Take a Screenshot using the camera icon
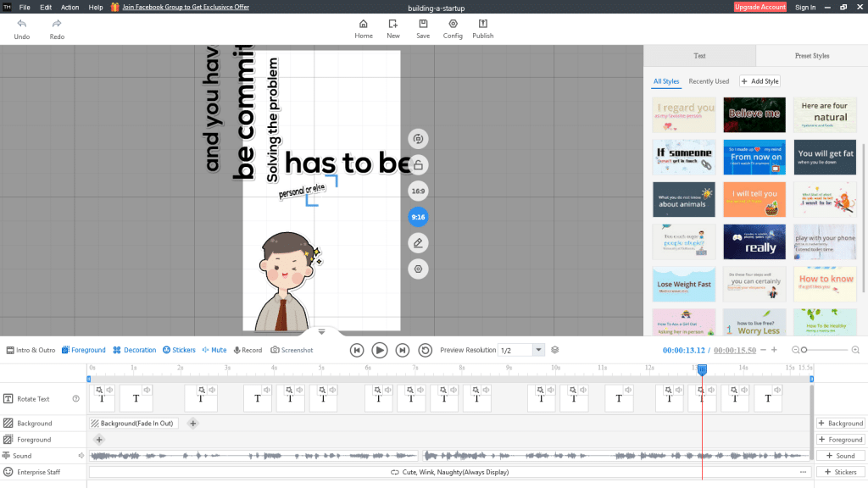The height and width of the screenshot is (488, 868). coord(292,350)
